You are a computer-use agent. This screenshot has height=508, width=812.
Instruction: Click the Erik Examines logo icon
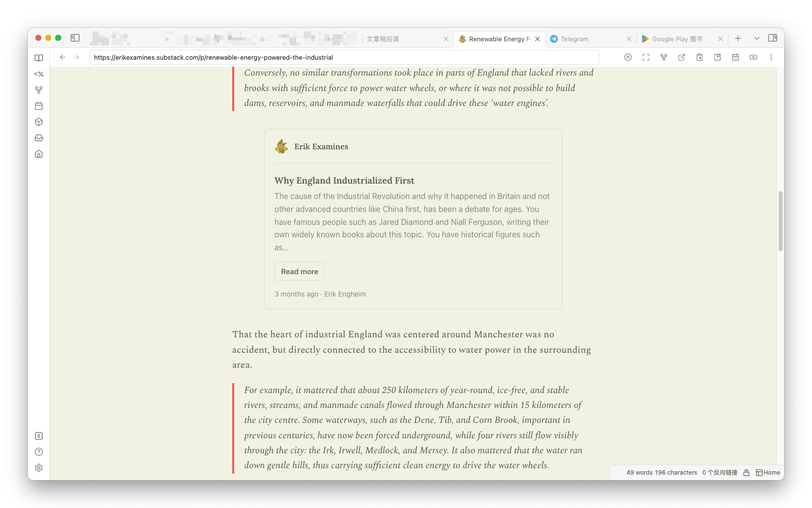pyautogui.click(x=281, y=146)
